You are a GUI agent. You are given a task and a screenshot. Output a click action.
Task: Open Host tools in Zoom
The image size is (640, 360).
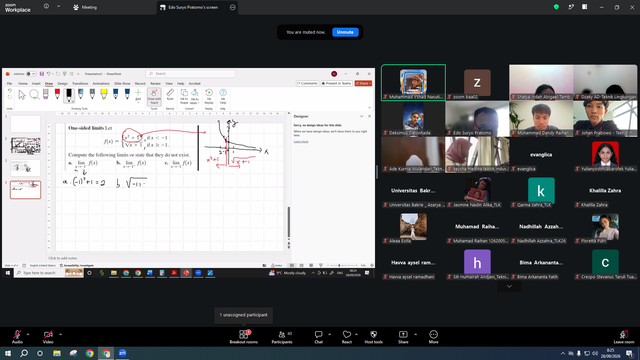click(373, 337)
